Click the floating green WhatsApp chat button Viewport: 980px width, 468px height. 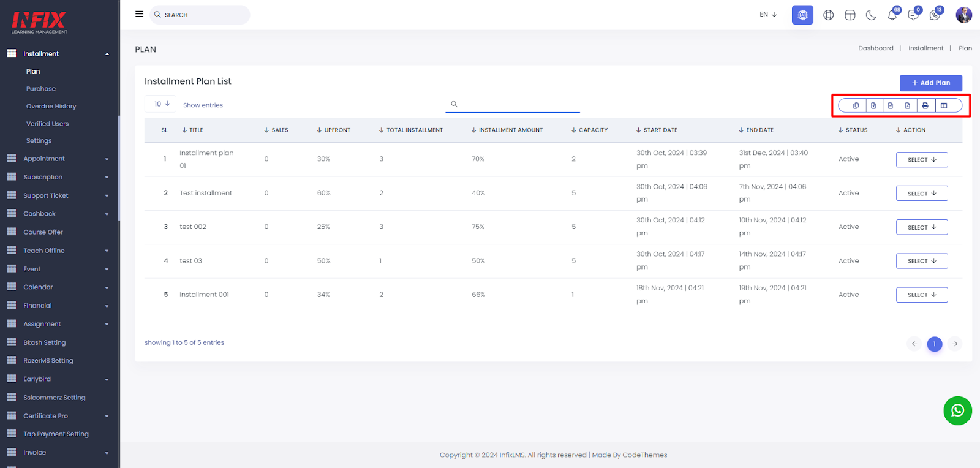click(957, 410)
